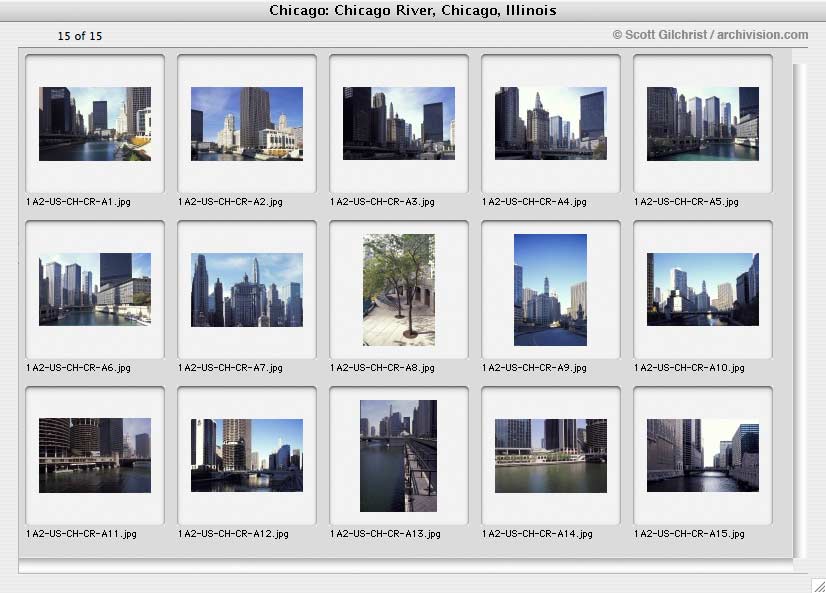Screen dimensions: 826x593
Task: Click the '15 of 15' image counter
Action: [x=80, y=36]
